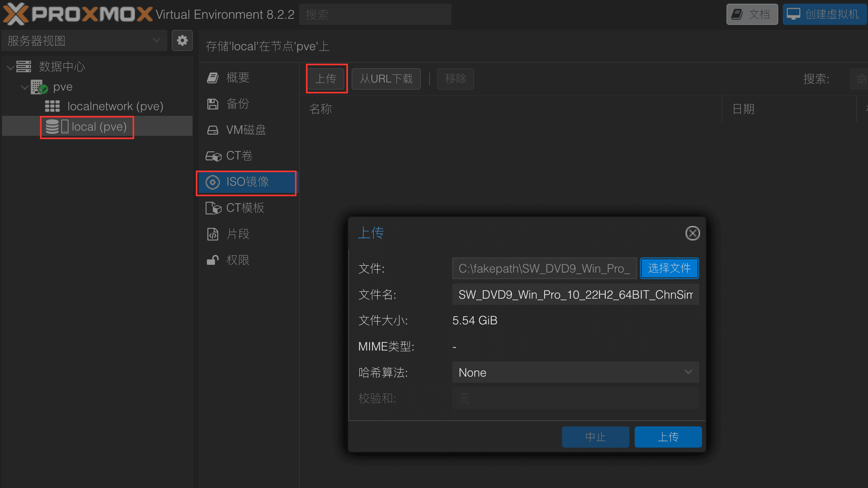868x488 pixels.
Task: Focus the storage content 搜索 filter field
Action: (859, 78)
